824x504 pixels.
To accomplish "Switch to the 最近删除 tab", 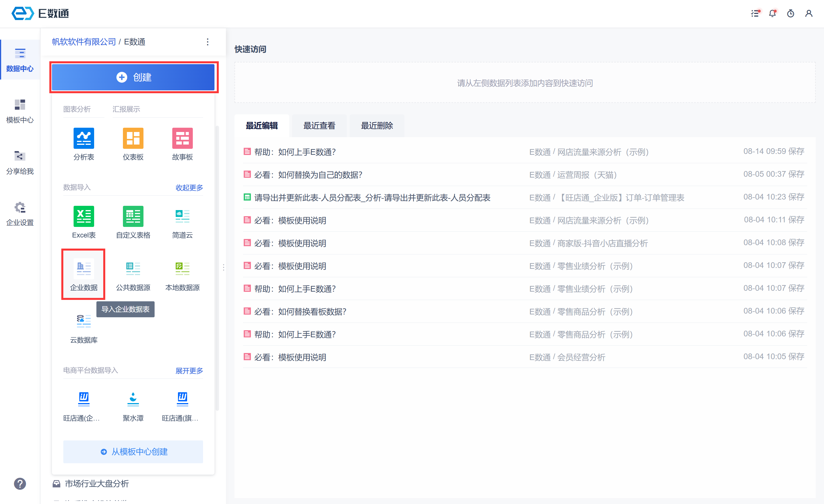I will pos(376,126).
